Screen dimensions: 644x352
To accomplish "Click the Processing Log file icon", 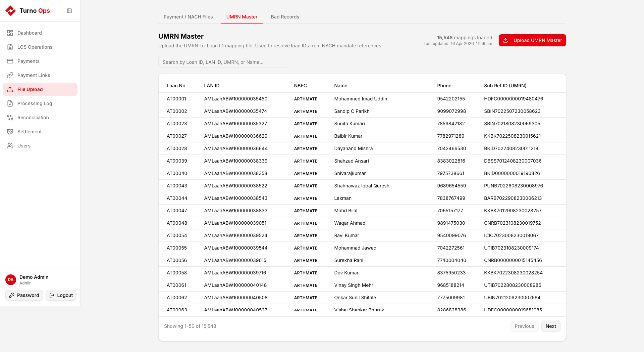I will 10,103.
